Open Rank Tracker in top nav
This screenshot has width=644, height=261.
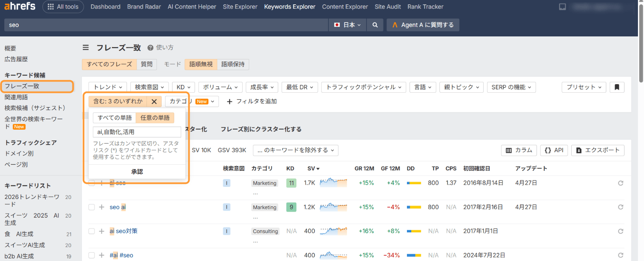pyautogui.click(x=425, y=7)
